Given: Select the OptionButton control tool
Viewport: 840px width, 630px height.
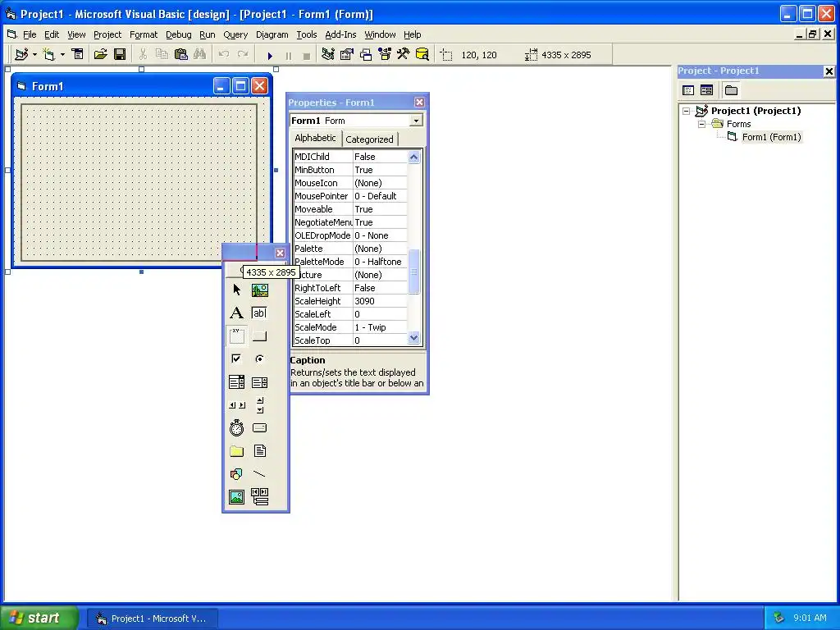Looking at the screenshot, I should [x=260, y=359].
